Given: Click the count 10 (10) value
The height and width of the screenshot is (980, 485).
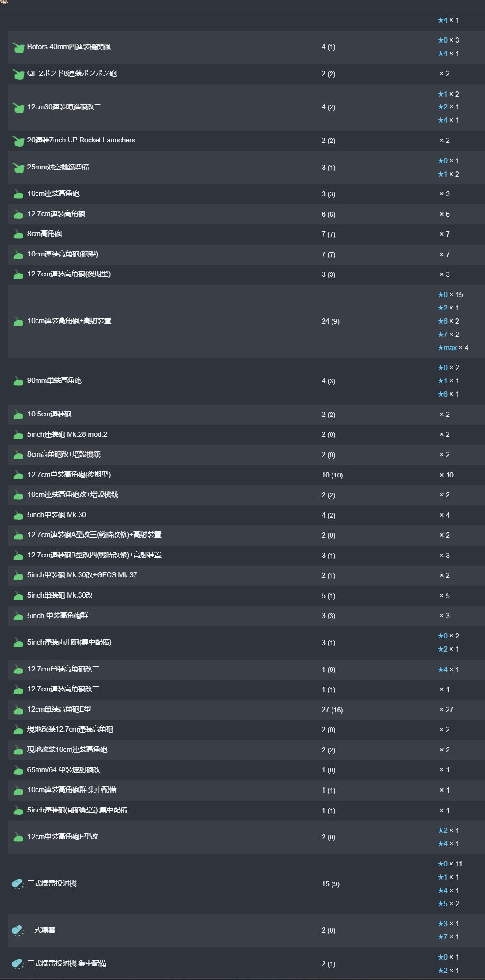Looking at the screenshot, I should pyautogui.click(x=332, y=475).
